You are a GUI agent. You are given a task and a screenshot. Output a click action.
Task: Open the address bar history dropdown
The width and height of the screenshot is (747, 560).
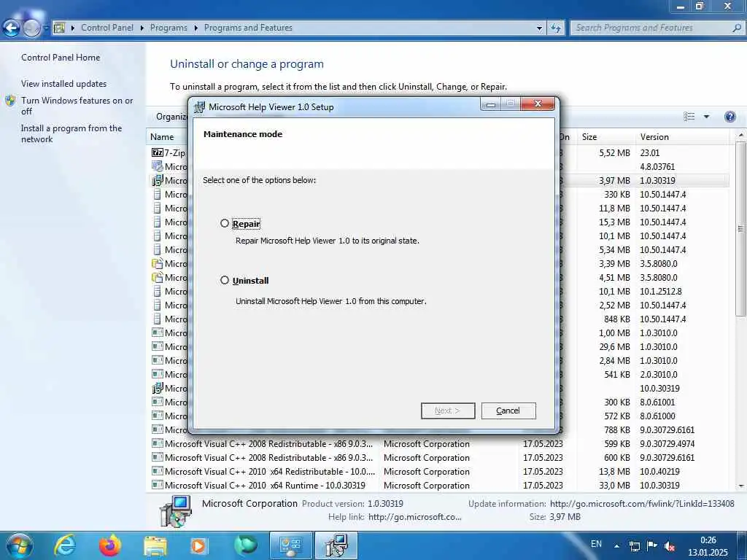pyautogui.click(x=539, y=28)
